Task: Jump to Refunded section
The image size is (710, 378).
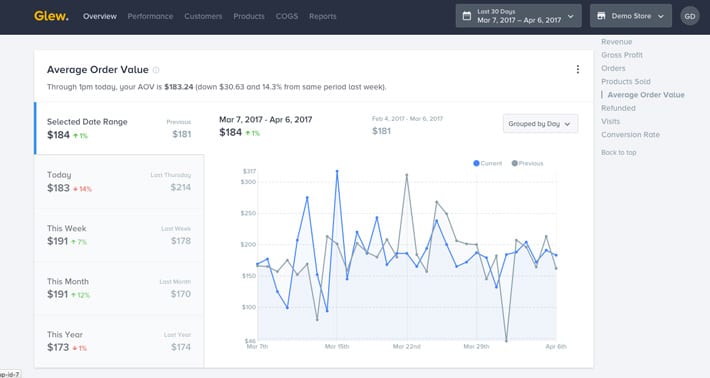Action: (x=618, y=108)
